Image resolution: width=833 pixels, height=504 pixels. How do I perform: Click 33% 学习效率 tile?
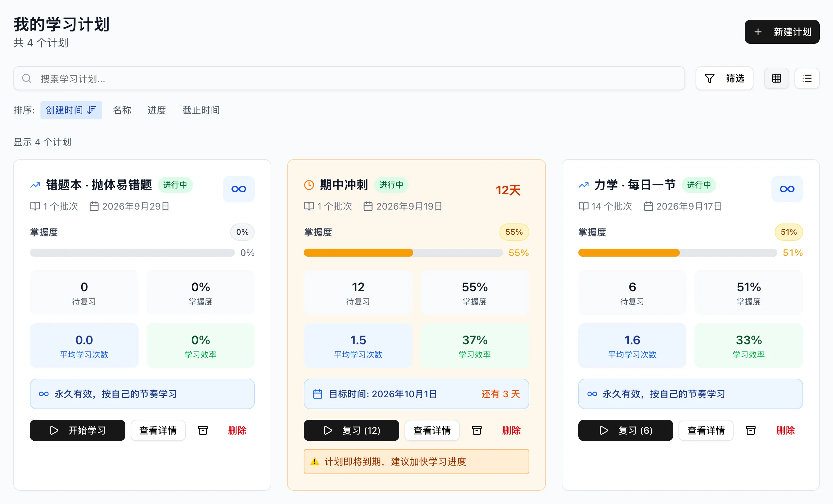tap(748, 345)
